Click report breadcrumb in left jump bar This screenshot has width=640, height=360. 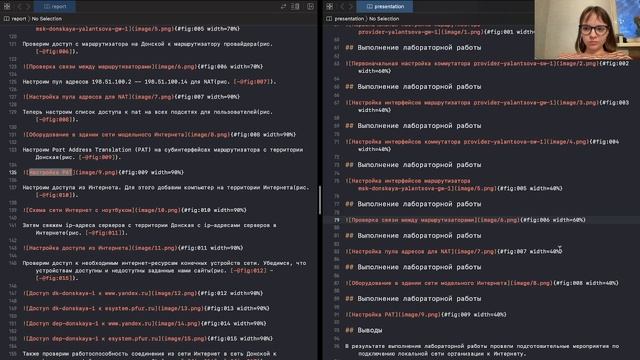point(15,19)
